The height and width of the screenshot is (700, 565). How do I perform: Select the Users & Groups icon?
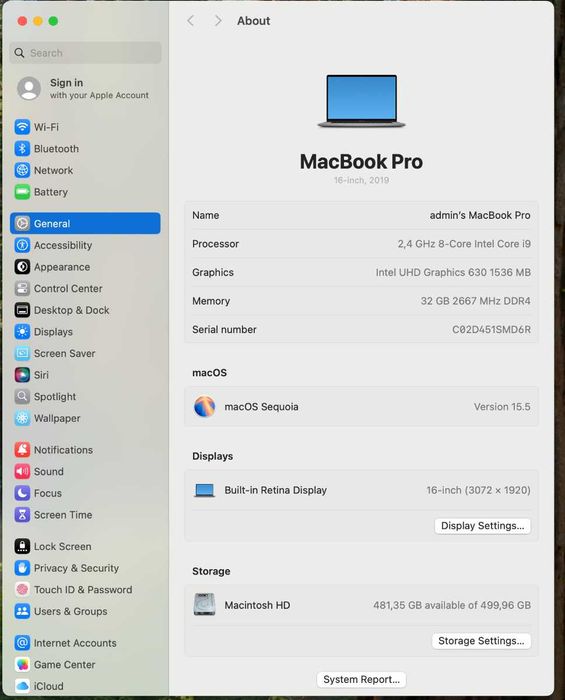tap(22, 611)
